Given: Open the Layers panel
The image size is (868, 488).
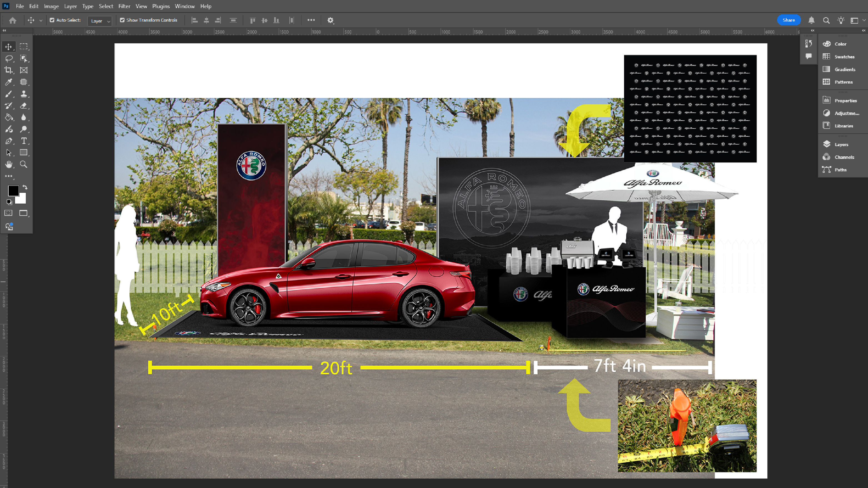Looking at the screenshot, I should (841, 144).
